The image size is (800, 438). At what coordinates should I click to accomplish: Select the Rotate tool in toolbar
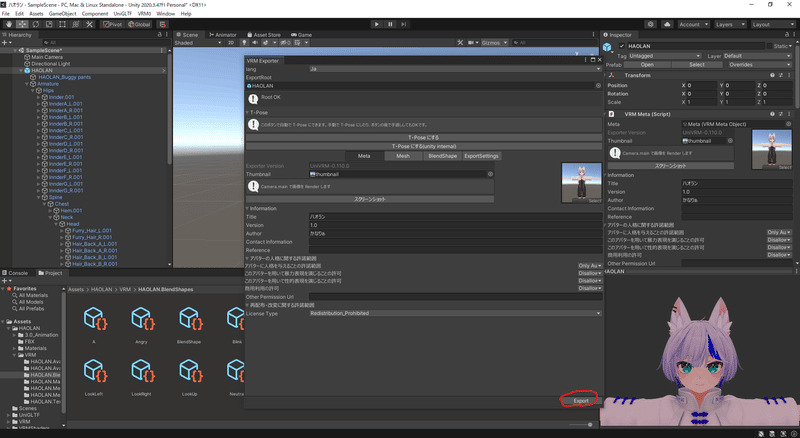point(35,24)
